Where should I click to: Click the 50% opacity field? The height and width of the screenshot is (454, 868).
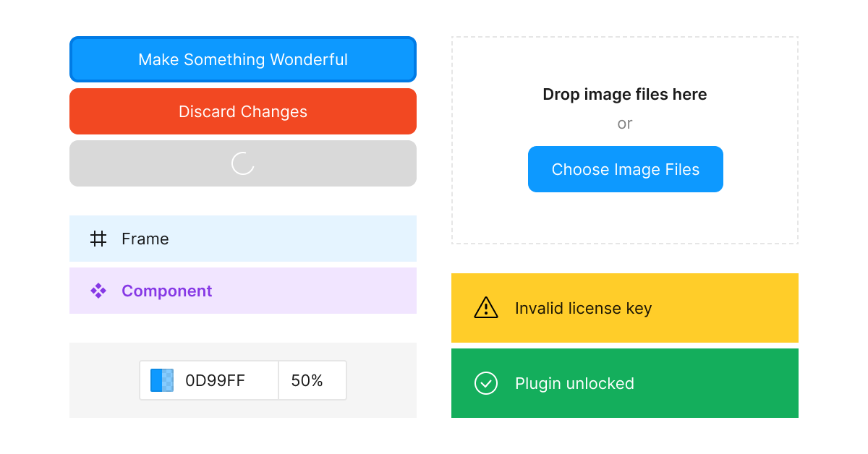point(312,380)
